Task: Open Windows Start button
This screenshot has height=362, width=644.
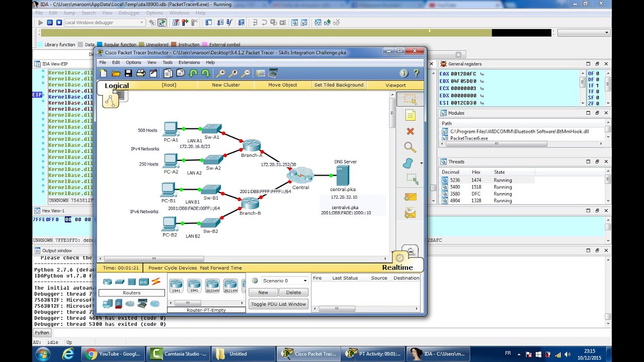Action: coord(42,353)
